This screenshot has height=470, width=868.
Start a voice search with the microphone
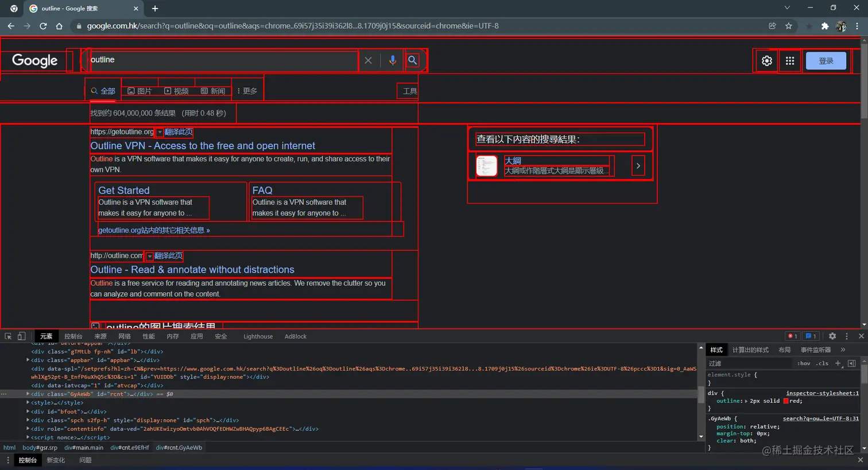coord(393,60)
